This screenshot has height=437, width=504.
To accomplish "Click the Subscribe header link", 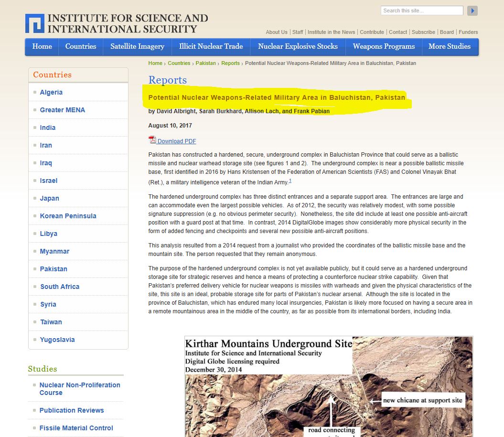I will (423, 32).
